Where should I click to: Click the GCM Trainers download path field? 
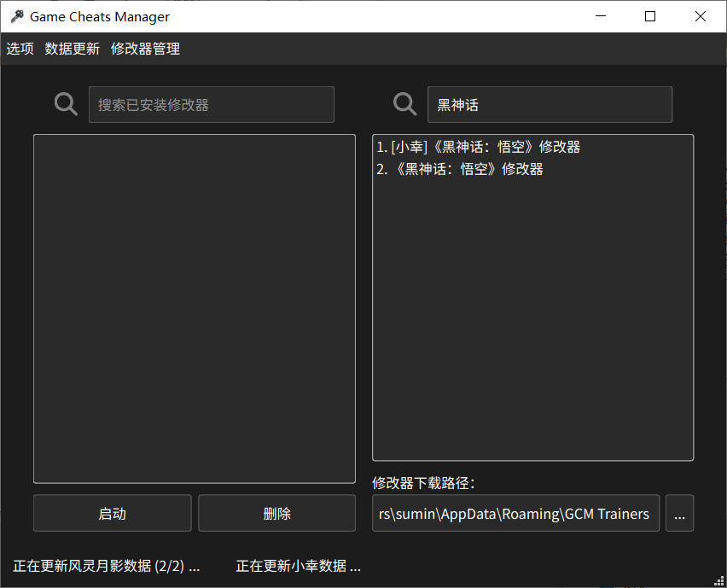click(515, 513)
